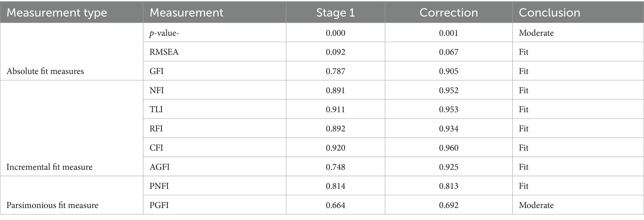Select the p-value measurement cell
The image size is (644, 220).
click(164, 33)
